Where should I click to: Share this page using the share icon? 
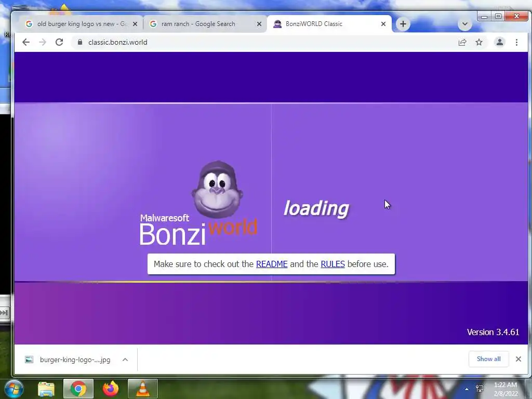(x=462, y=42)
